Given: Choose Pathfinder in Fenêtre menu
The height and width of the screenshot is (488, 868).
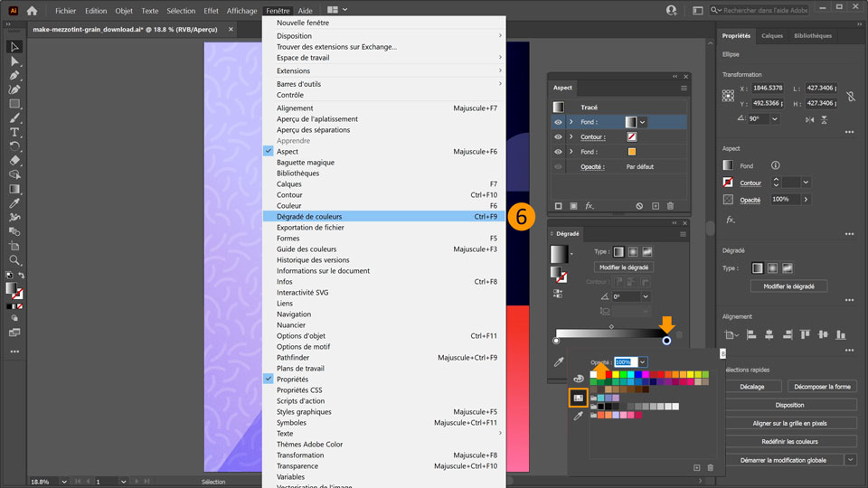Looking at the screenshot, I should (385, 358).
